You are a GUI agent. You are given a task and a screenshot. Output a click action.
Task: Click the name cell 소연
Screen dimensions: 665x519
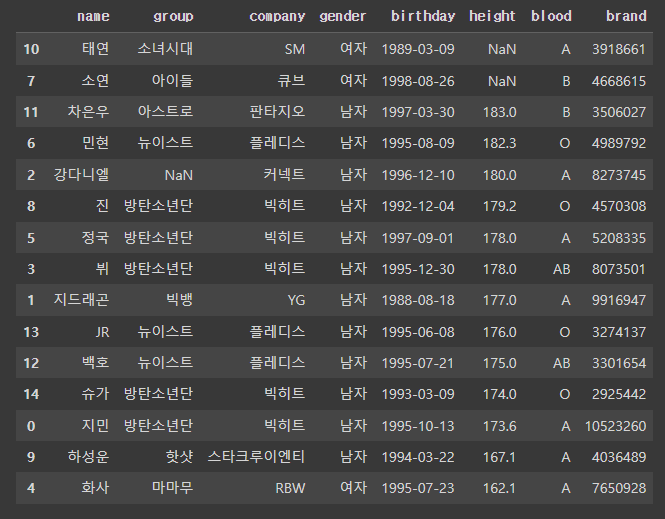[95, 80]
